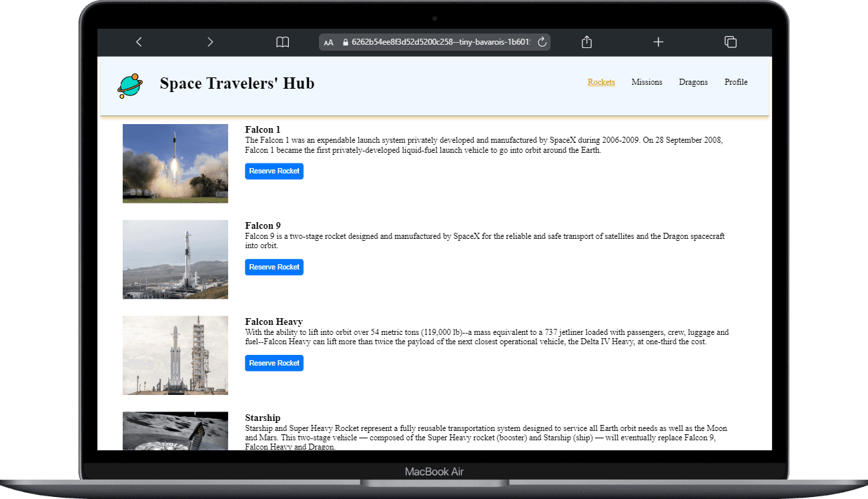868x499 pixels.
Task: Click the AA reader text size icon
Action: 328,43
